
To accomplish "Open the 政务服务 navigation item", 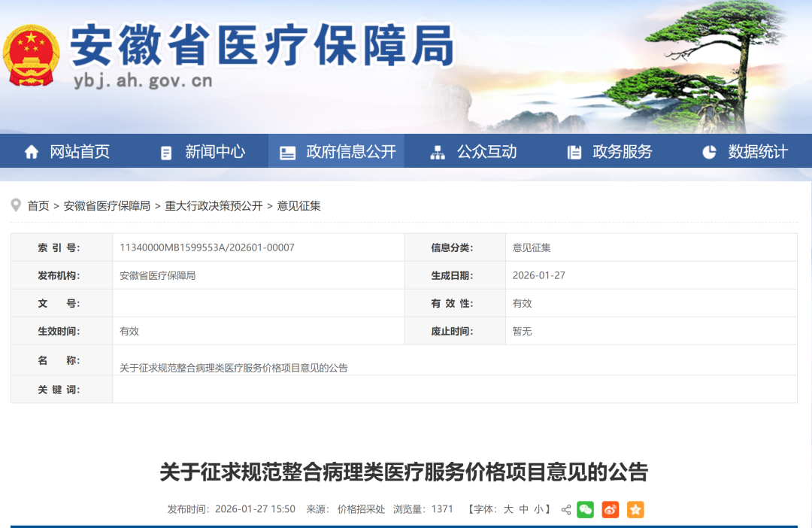I will 622,152.
